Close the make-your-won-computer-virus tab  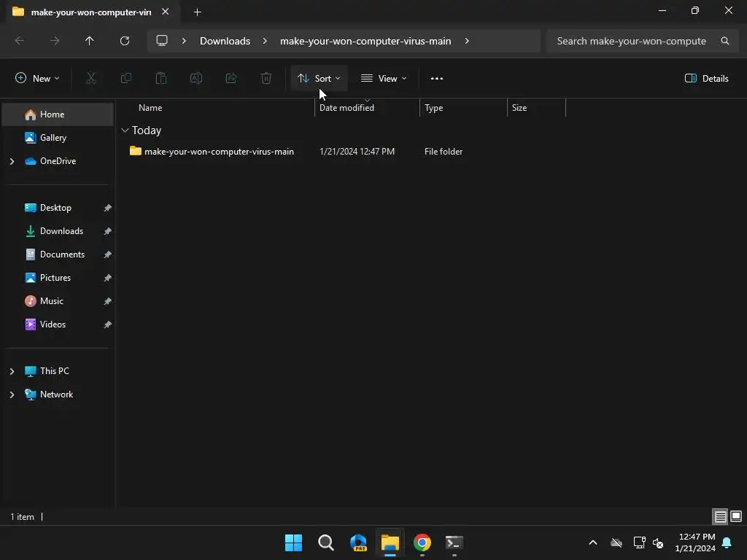[x=166, y=12]
